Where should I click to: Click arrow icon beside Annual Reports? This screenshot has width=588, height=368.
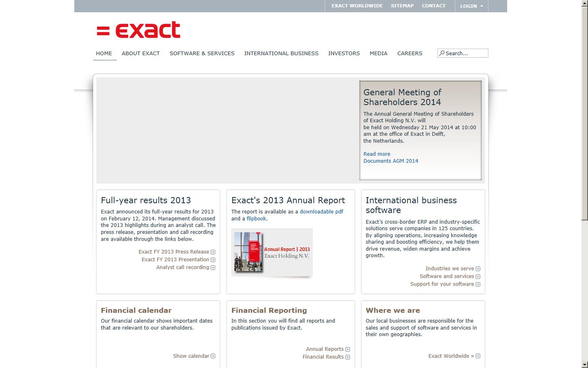pos(347,349)
